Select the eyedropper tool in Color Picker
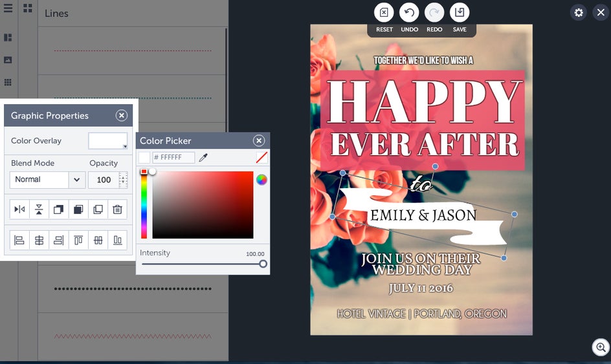Viewport: 611px width, 364px height. [x=203, y=158]
